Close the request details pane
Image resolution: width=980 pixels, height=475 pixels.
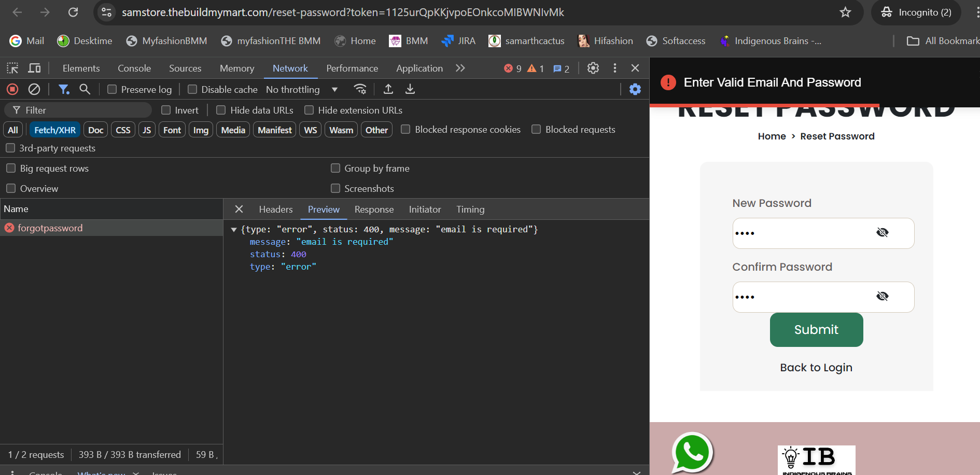click(x=239, y=209)
